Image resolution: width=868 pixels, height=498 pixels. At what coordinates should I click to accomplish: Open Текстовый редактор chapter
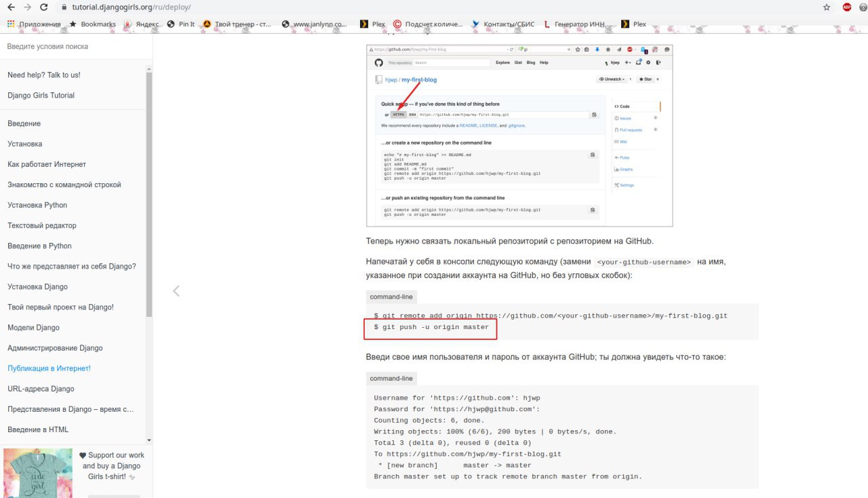point(42,225)
